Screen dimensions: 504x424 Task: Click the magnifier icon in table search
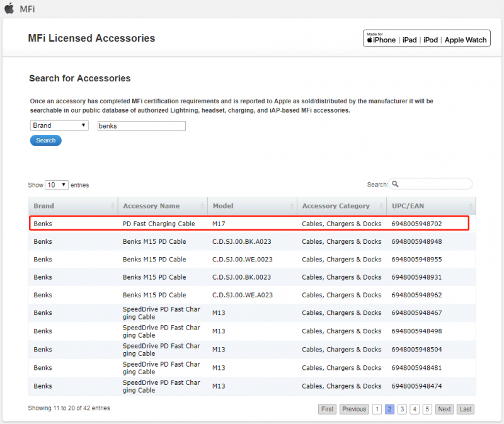tap(396, 184)
